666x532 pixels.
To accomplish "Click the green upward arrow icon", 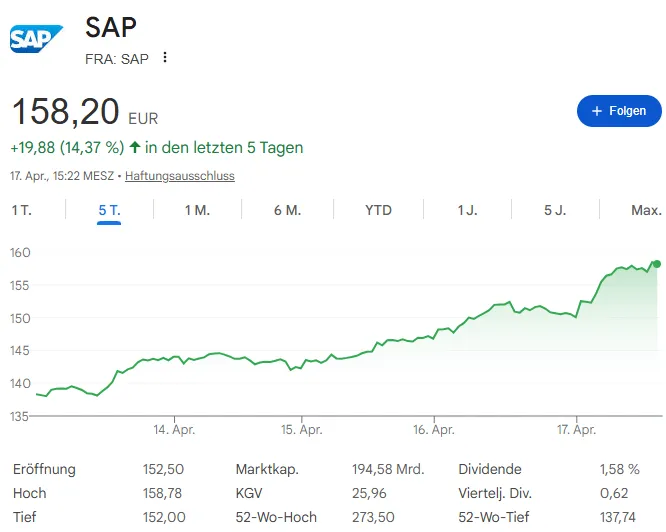I will coord(135,148).
